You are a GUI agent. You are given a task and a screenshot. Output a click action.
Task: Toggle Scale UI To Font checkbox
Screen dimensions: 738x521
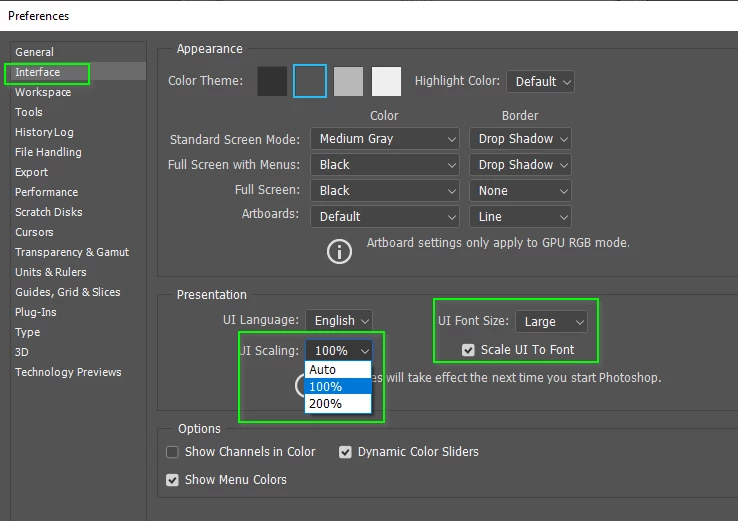468,350
